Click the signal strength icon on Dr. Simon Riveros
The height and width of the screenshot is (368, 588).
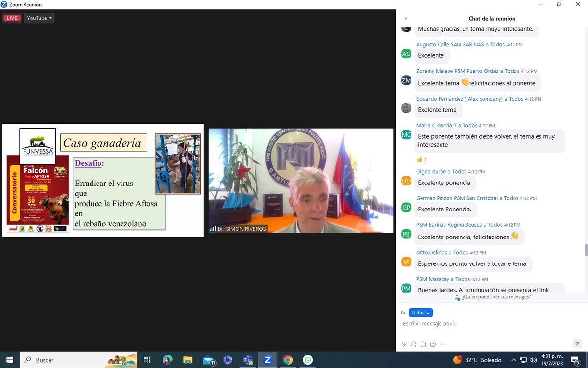coord(212,229)
